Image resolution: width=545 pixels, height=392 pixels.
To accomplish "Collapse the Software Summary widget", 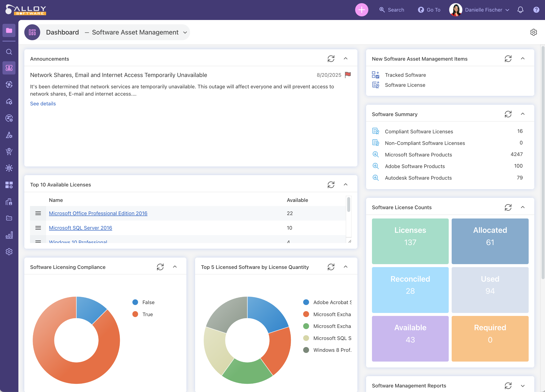I will pyautogui.click(x=523, y=114).
